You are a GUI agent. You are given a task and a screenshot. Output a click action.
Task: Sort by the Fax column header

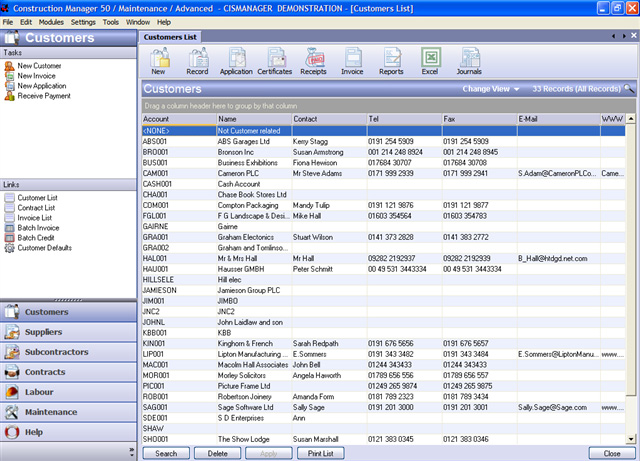click(479, 119)
